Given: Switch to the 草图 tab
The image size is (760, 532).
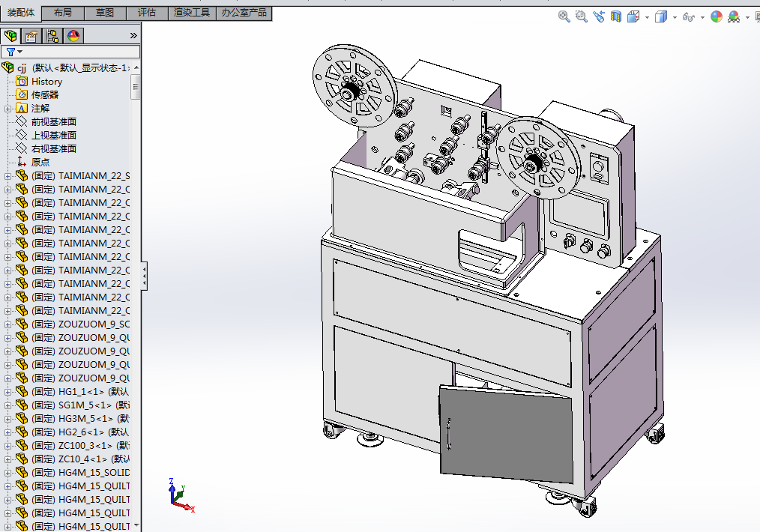Looking at the screenshot, I should [105, 13].
